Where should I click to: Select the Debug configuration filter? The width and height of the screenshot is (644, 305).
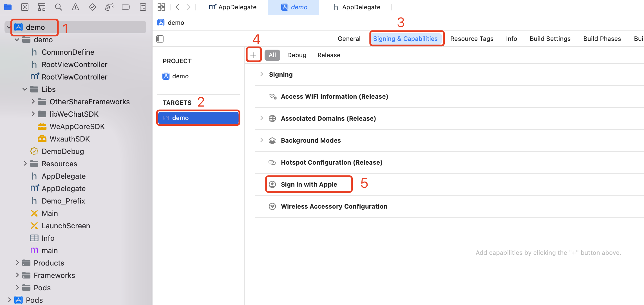[x=297, y=55]
